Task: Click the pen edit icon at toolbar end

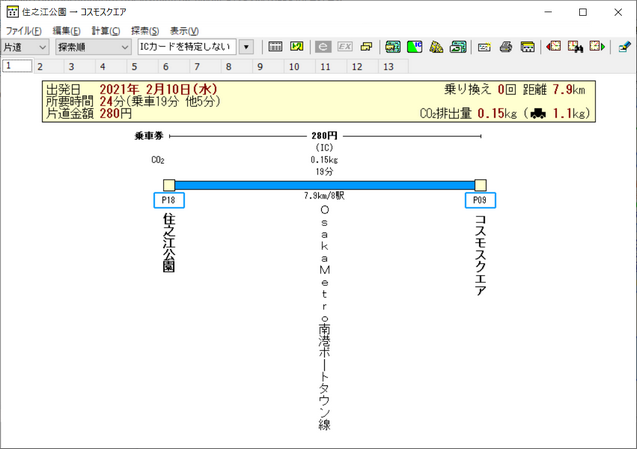Action: pyautogui.click(x=624, y=47)
